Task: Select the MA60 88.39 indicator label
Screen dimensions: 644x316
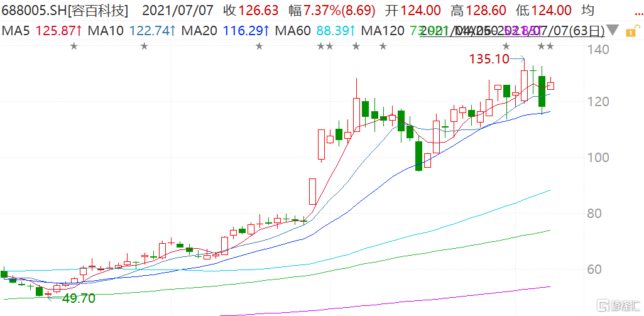Action: [315, 30]
